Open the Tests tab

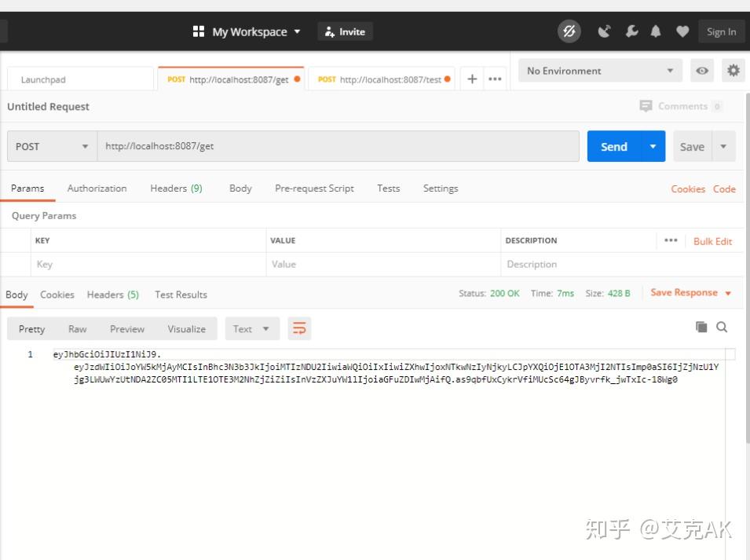[x=388, y=188]
